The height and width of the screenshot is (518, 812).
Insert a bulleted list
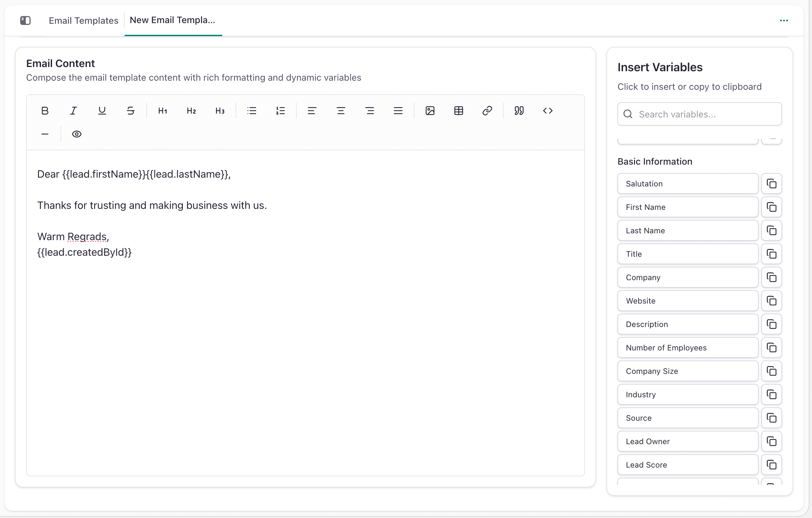251,111
